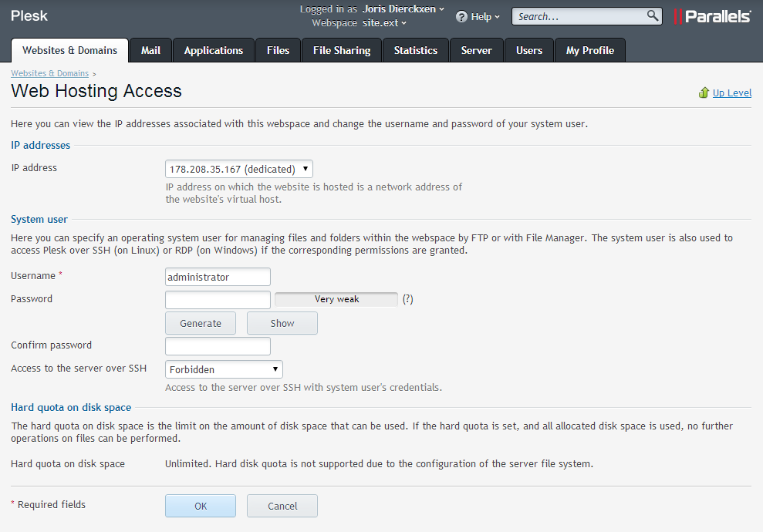The width and height of the screenshot is (763, 532).
Task: Click the green Up Level arrow icon
Action: (703, 93)
